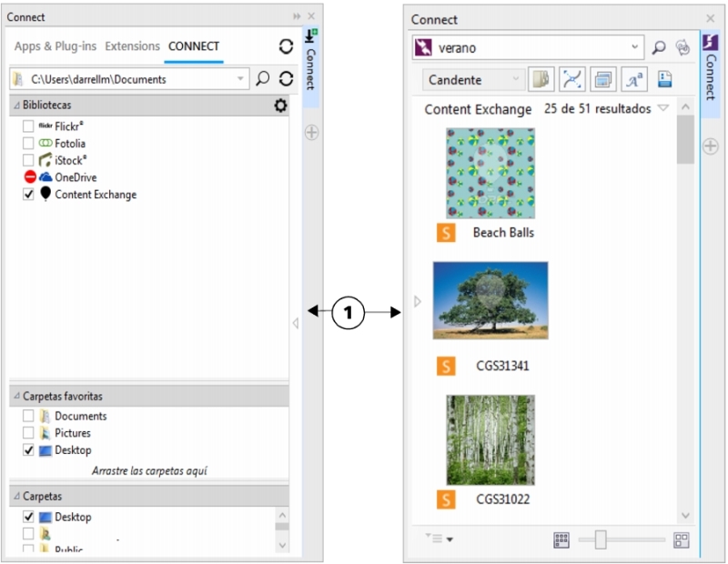Enable the Flickr library checkbox
The height and width of the screenshot is (564, 728).
click(x=29, y=126)
